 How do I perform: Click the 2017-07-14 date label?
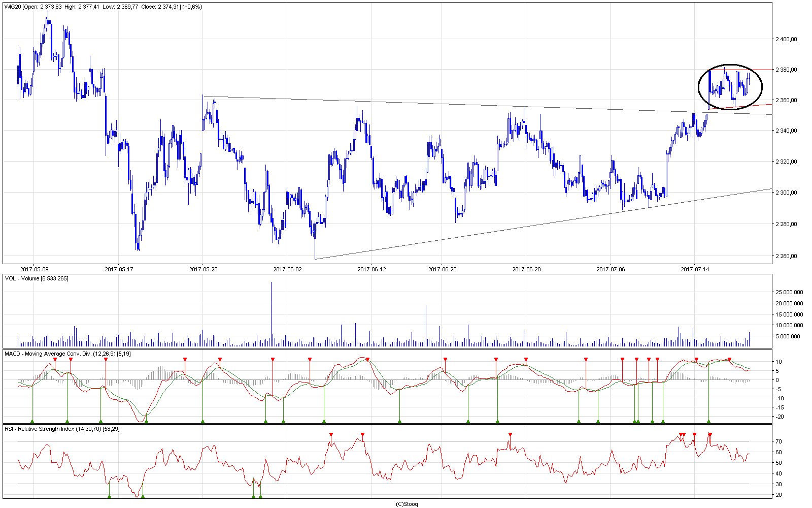(x=695, y=269)
